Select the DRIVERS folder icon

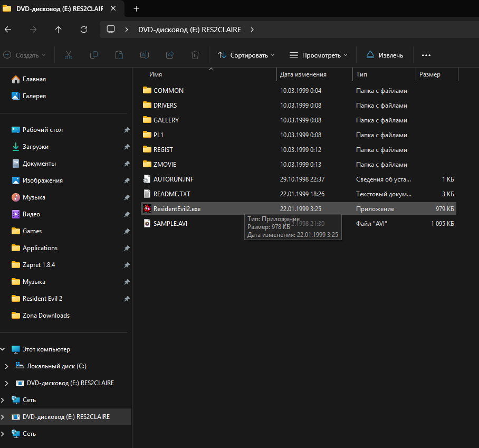point(147,105)
